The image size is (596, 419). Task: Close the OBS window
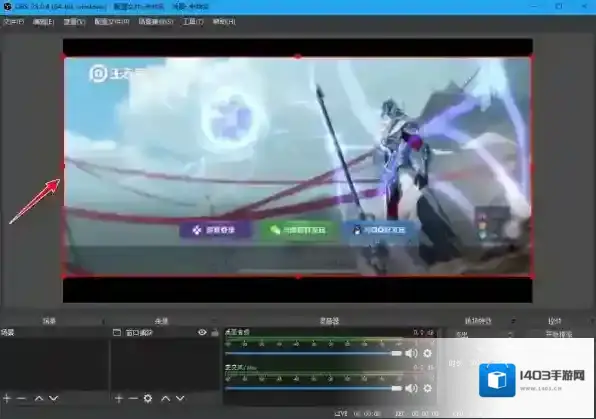[x=584, y=6]
